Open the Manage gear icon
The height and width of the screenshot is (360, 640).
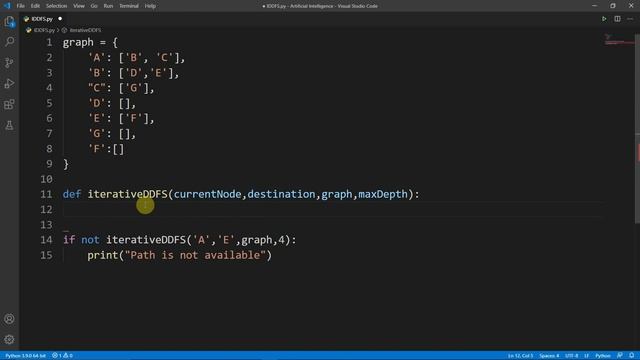[x=9, y=339]
